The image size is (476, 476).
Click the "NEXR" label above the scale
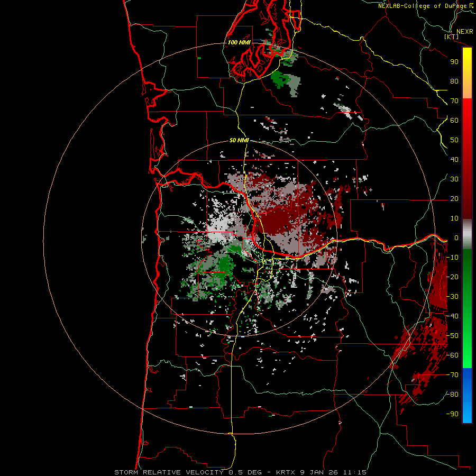click(x=464, y=32)
